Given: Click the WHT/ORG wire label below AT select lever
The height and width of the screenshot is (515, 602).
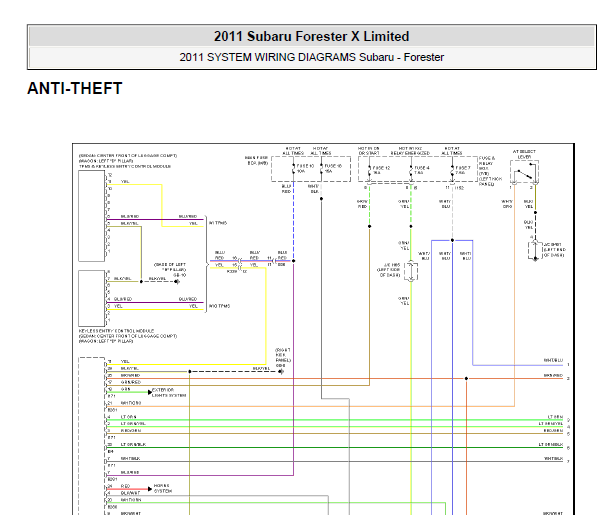Looking at the screenshot, I should pyautogui.click(x=507, y=204).
